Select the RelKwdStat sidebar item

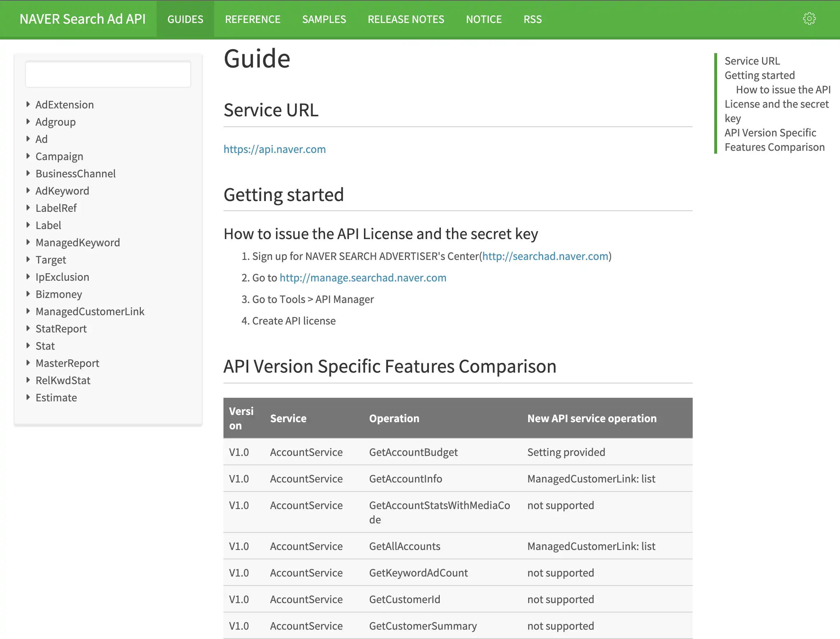coord(63,381)
